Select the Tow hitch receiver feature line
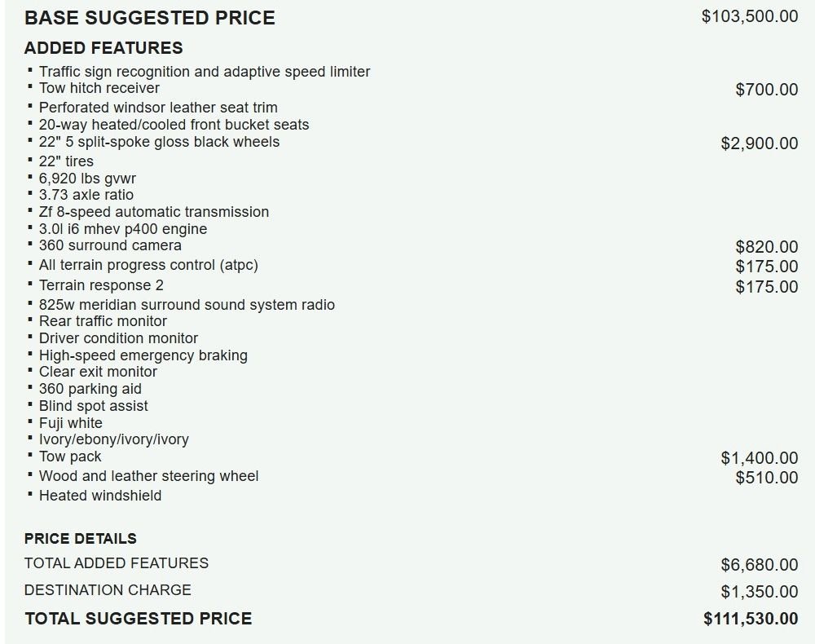The height and width of the screenshot is (644, 815). 99,88
